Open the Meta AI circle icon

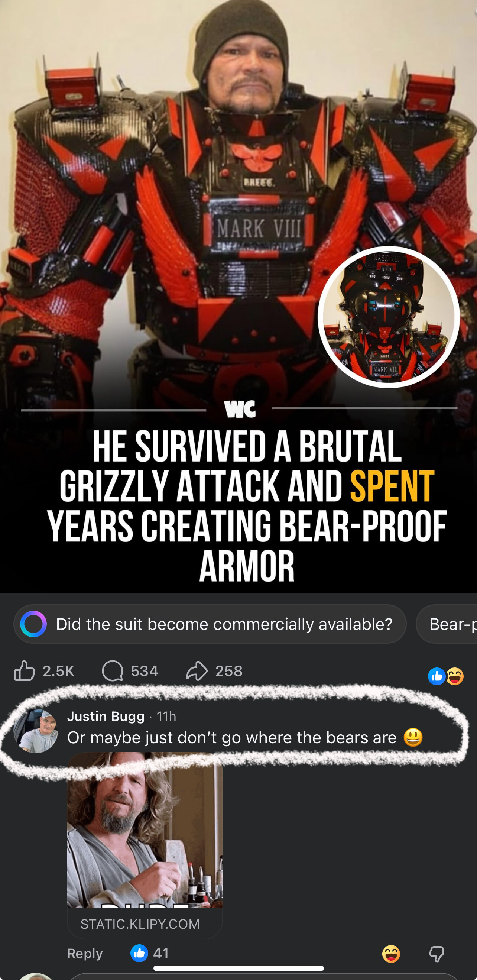tap(33, 624)
